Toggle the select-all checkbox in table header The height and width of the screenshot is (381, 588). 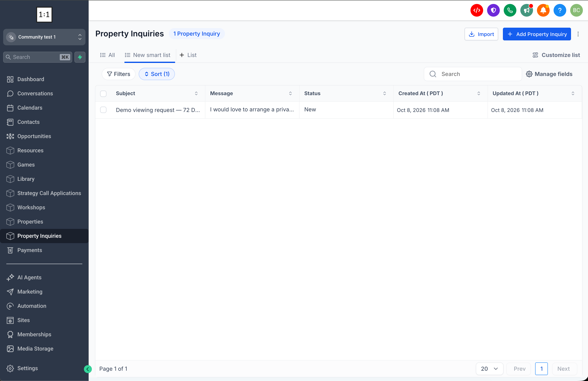click(x=103, y=94)
